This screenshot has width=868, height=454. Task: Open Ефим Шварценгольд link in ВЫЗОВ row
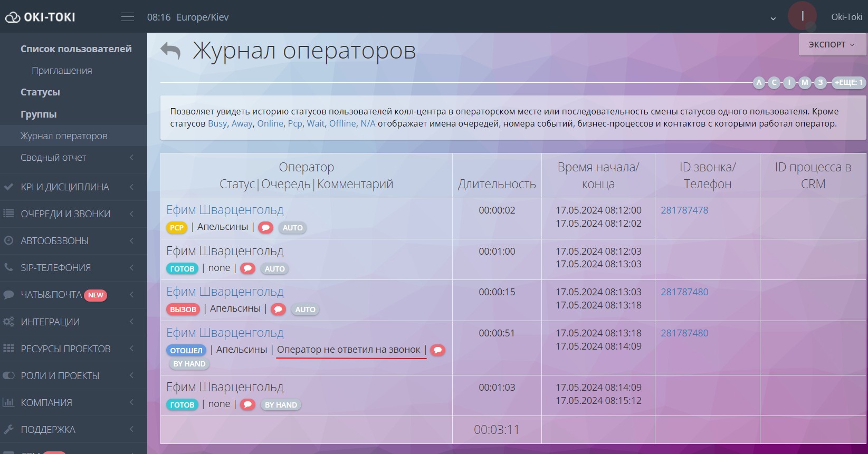225,292
